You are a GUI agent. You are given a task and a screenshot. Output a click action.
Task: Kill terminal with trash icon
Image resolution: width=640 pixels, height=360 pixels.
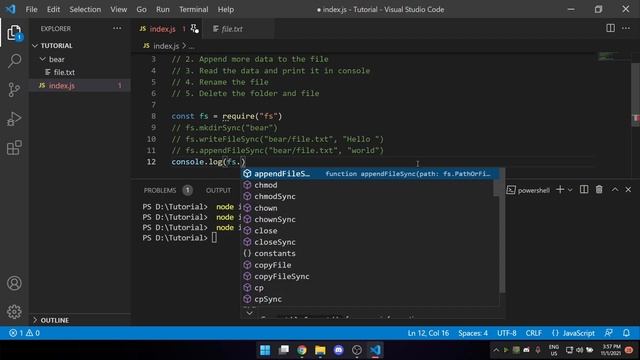coord(599,189)
